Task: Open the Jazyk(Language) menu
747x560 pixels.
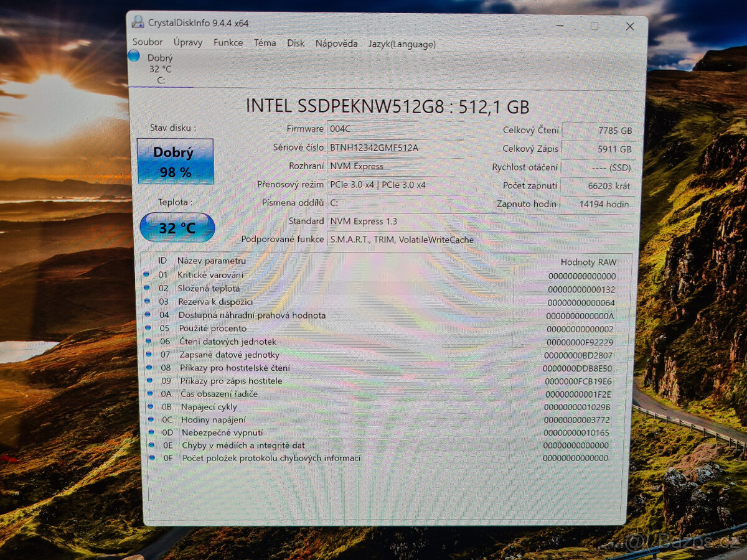Action: [x=403, y=44]
